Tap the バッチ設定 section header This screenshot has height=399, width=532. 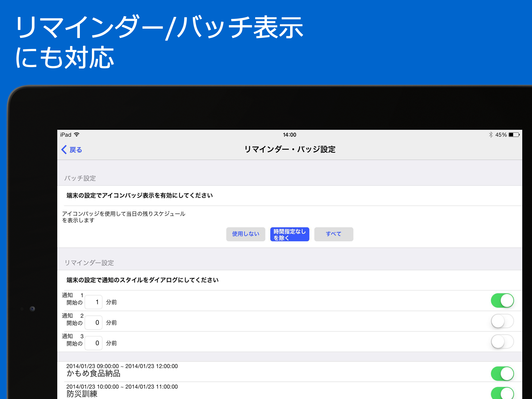[80, 178]
